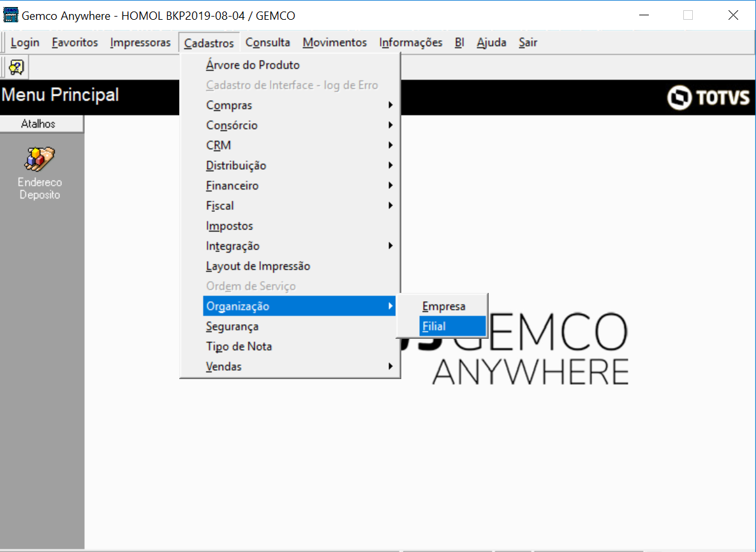The height and width of the screenshot is (552, 756).
Task: Expand the Compras submenu
Action: [x=299, y=105]
